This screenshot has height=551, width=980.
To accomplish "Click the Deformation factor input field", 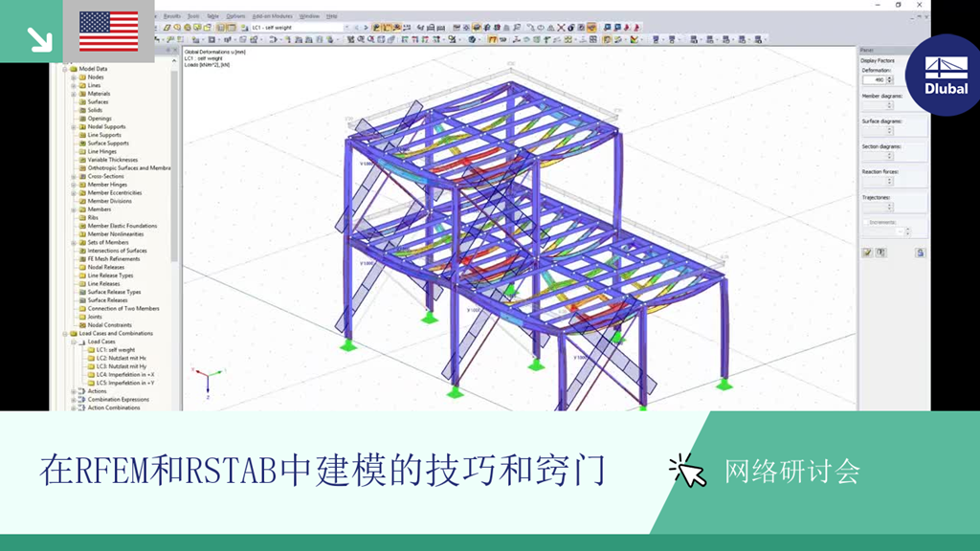I will pyautogui.click(x=875, y=80).
